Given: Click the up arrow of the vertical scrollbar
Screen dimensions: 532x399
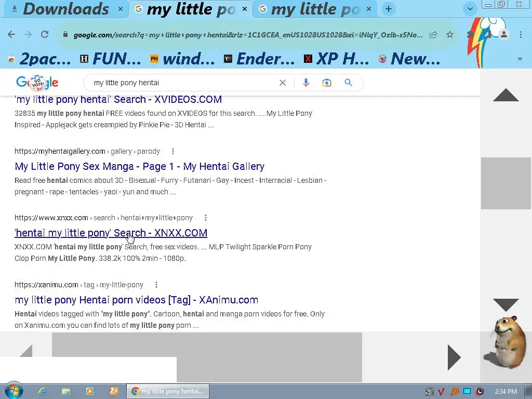Looking at the screenshot, I should (x=506, y=95).
